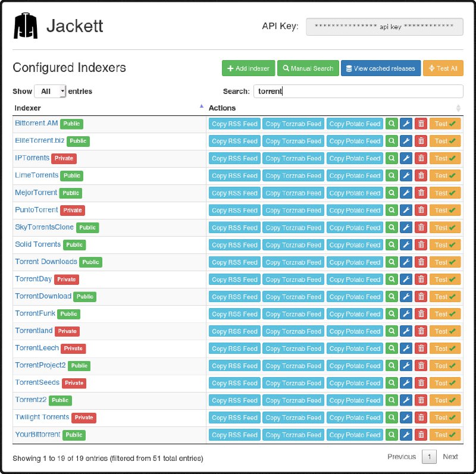
Task: Open the Show entries dropdown
Action: [x=50, y=92]
